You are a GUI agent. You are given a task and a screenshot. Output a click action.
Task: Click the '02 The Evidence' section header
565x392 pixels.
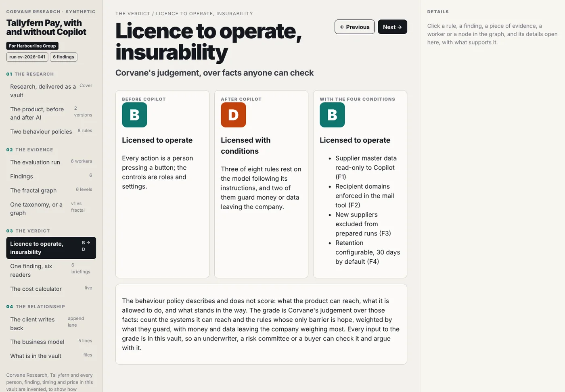click(x=29, y=150)
